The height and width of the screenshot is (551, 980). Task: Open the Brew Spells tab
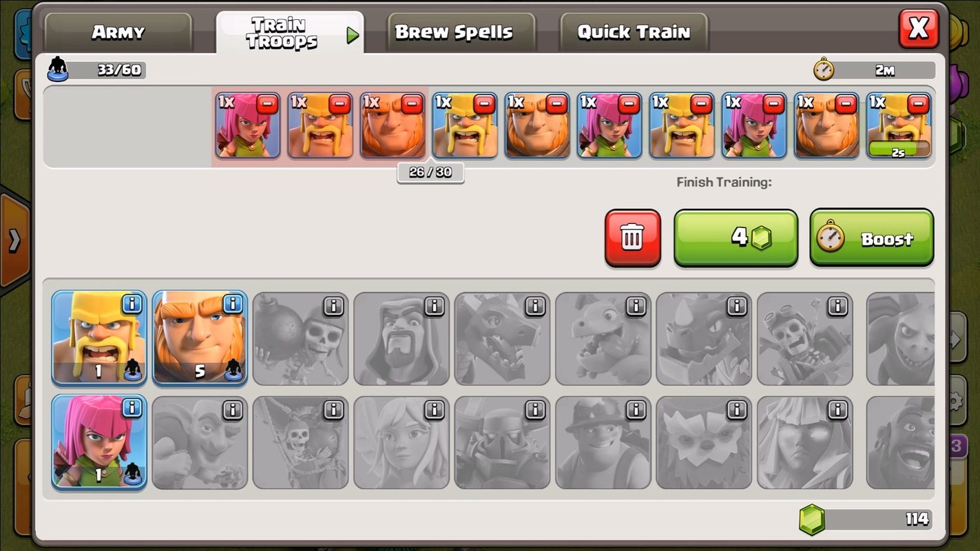[454, 32]
